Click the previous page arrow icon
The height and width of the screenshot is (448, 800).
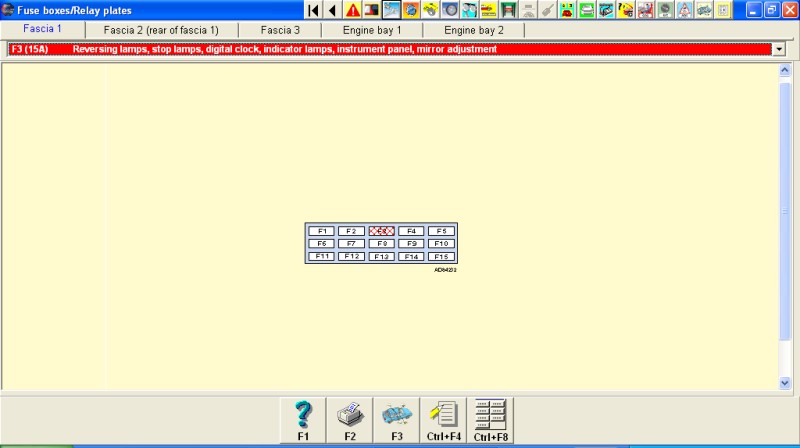333,10
